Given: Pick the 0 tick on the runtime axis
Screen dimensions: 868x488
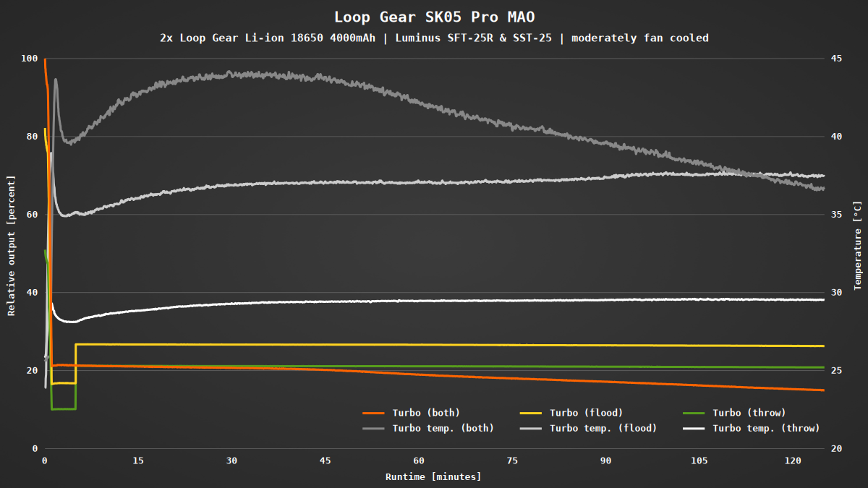Looking at the screenshot, I should (45, 461).
